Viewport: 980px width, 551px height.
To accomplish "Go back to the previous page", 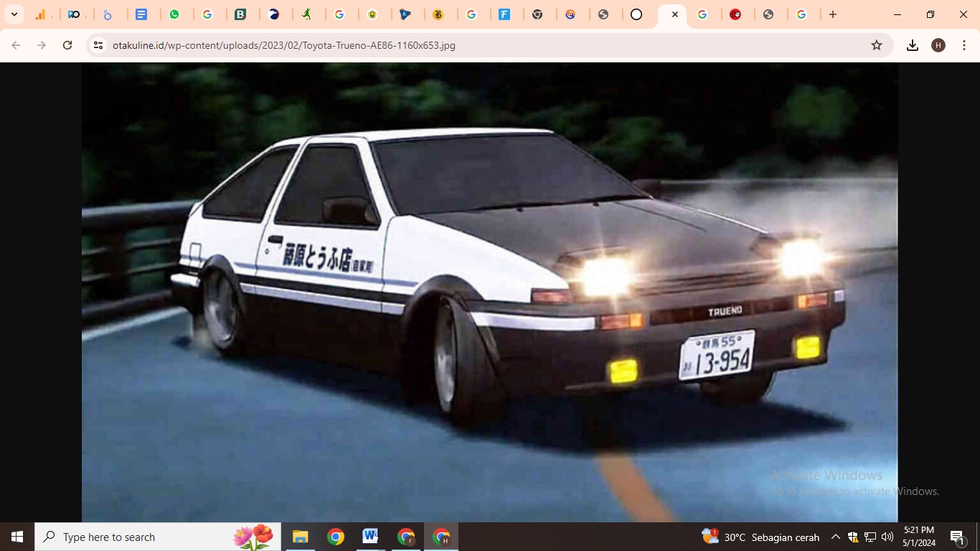I will 15,44.
